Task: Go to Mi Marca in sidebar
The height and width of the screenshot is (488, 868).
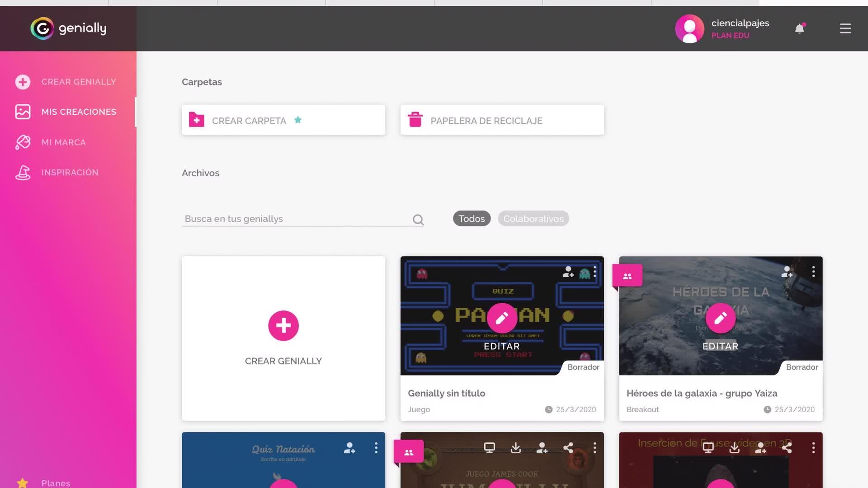Action: [63, 142]
